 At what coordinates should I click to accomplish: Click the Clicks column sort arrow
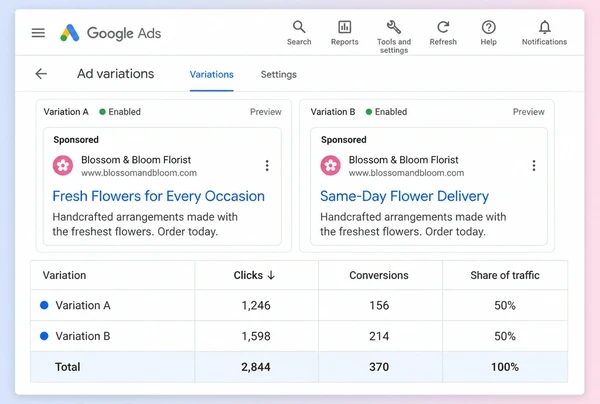[271, 275]
